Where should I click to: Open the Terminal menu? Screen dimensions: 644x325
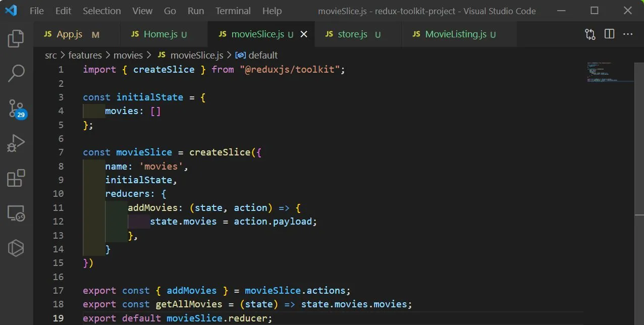click(x=233, y=11)
